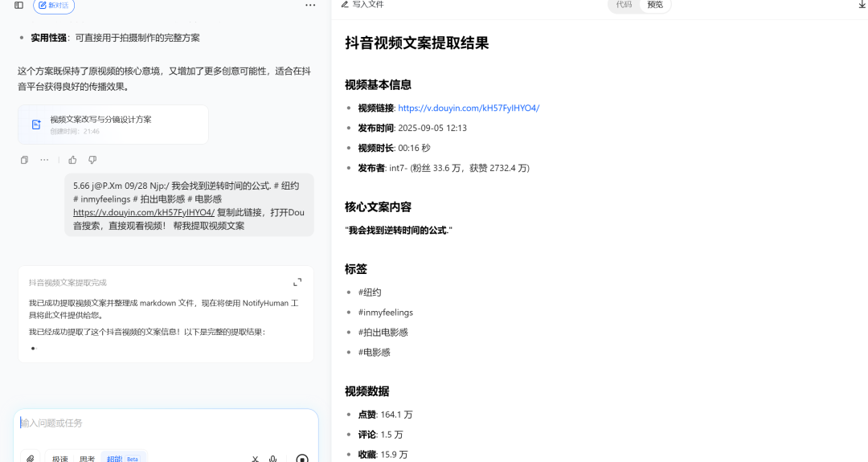Click the scissors icon in the input bar
The width and height of the screenshot is (868, 462).
256,459
